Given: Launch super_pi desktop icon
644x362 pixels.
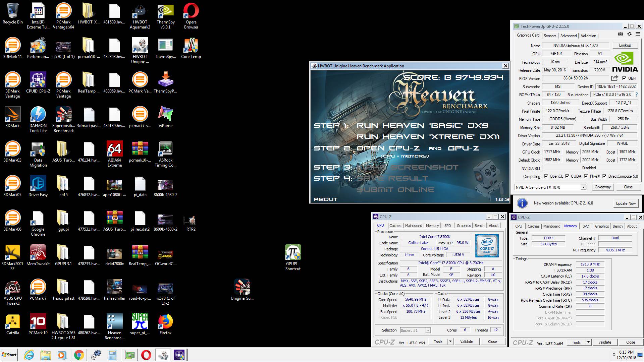Looking at the screenshot, I should 140,324.
